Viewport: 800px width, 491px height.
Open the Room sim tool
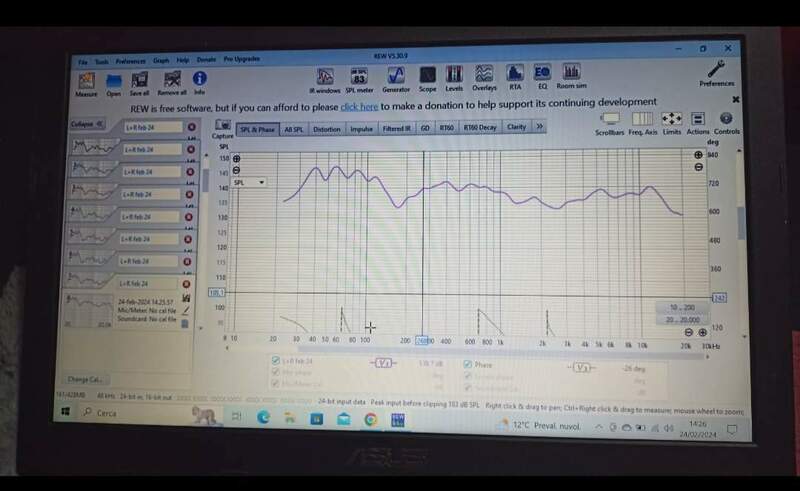tap(571, 75)
